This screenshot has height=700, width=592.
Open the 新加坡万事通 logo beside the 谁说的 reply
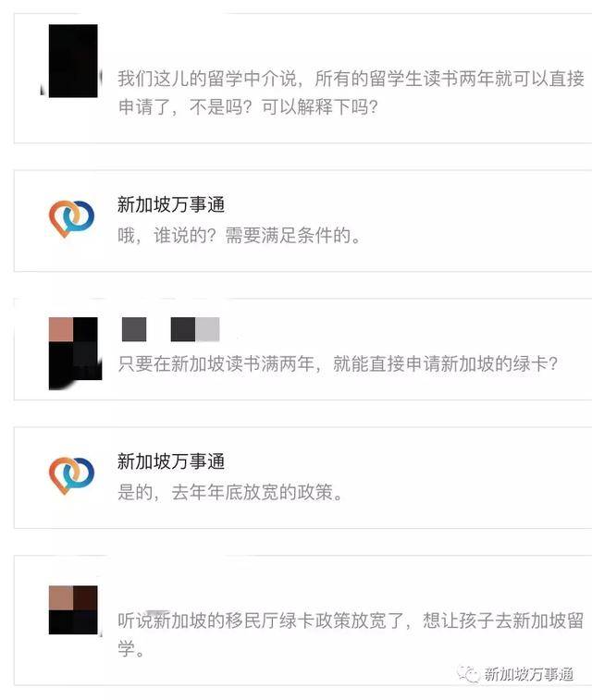point(71,219)
